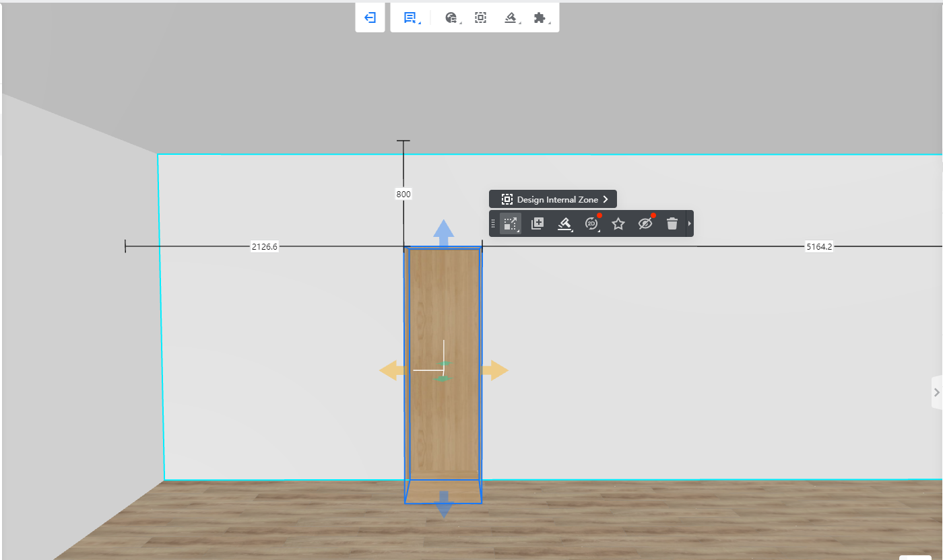Expand floating toolbar with right arrow

click(689, 224)
